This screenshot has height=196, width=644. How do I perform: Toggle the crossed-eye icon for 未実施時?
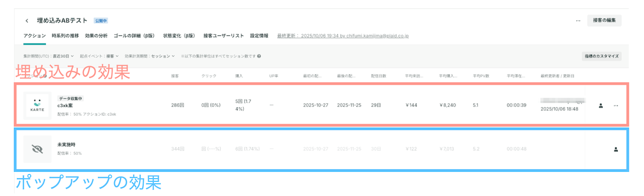tap(37, 149)
